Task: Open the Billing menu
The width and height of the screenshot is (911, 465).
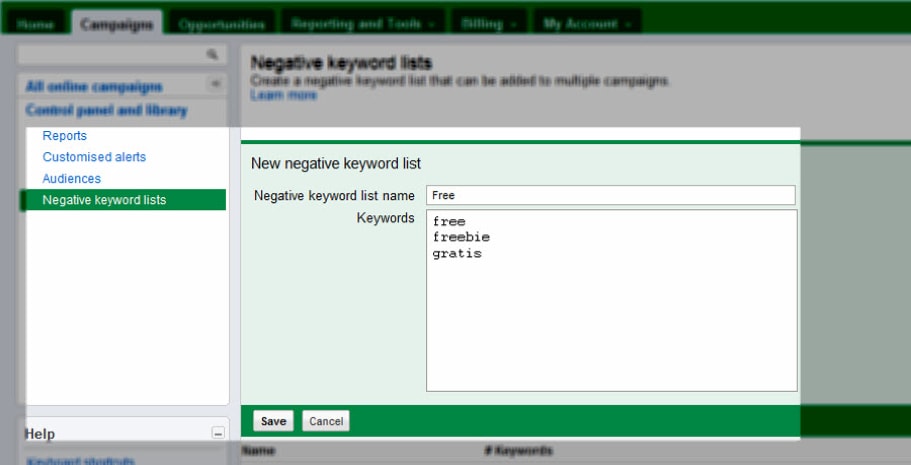Action: click(x=489, y=24)
